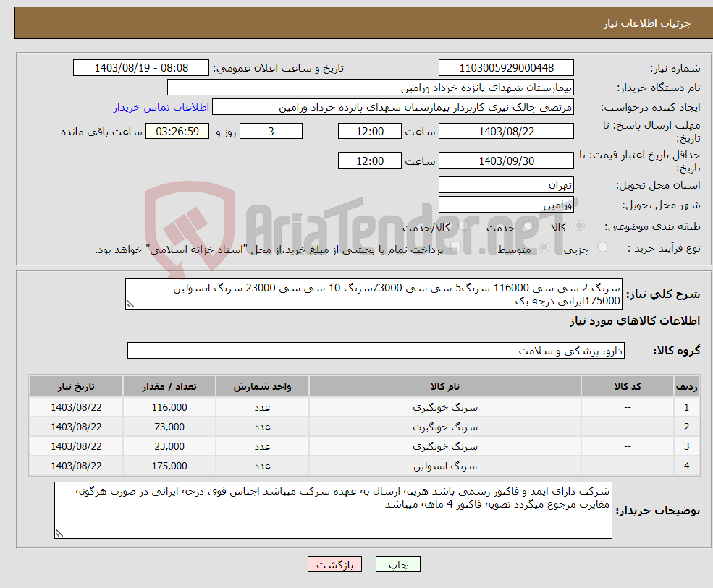
Task: Select the جزیی purchase type radio
Action: tap(602, 247)
